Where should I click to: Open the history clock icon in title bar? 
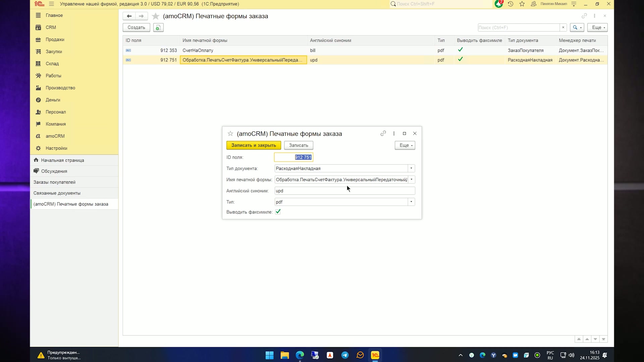[511, 4]
